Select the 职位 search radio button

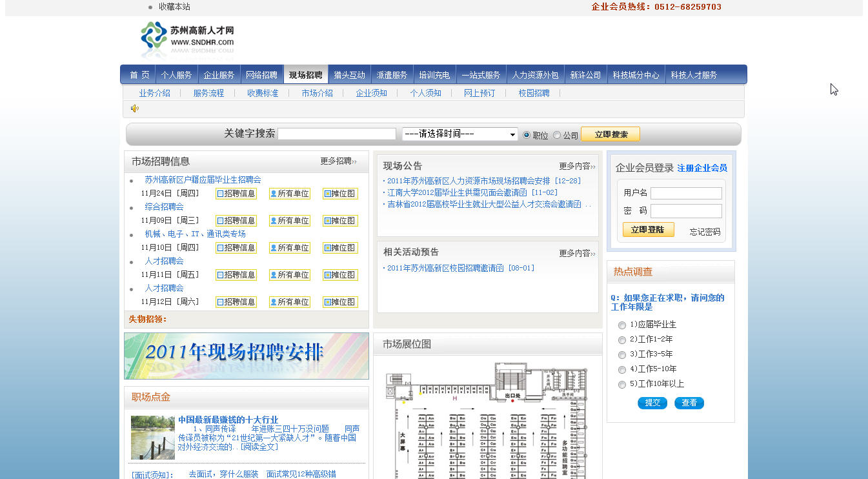pos(527,135)
